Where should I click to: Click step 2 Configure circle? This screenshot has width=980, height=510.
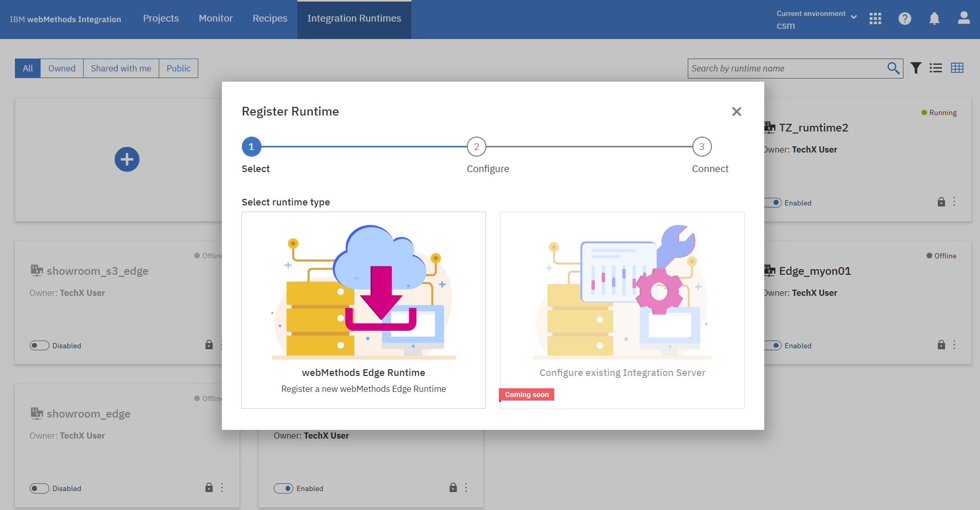(477, 147)
